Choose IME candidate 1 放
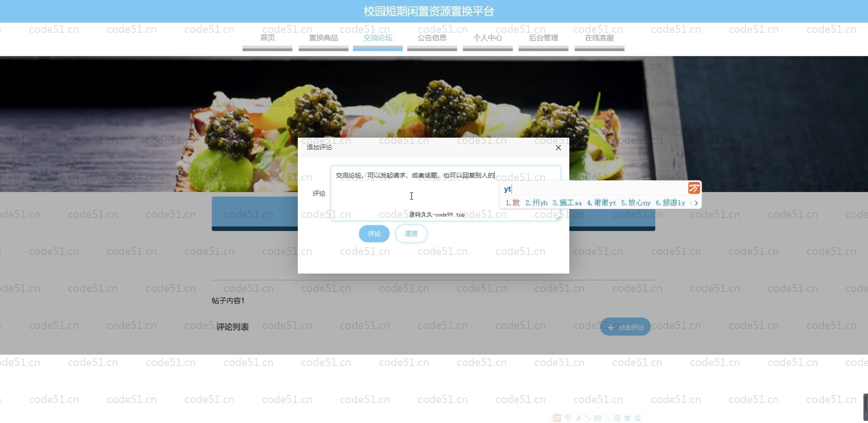 513,203
